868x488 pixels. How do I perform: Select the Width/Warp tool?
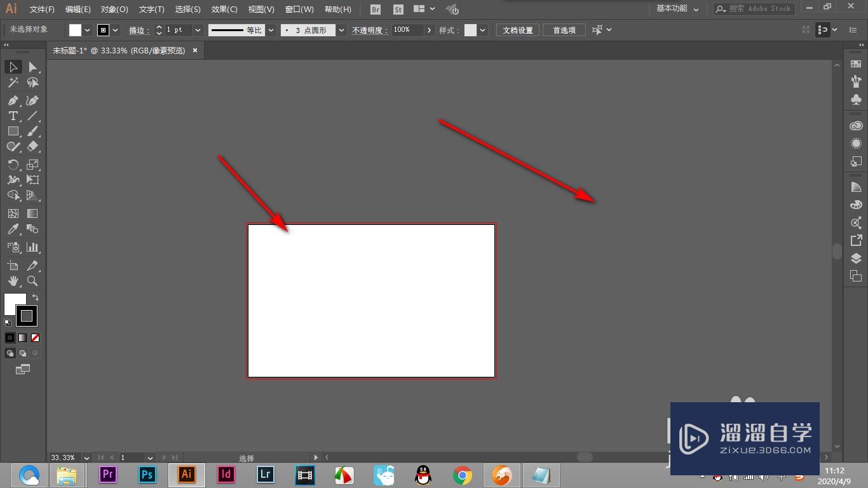[x=13, y=180]
